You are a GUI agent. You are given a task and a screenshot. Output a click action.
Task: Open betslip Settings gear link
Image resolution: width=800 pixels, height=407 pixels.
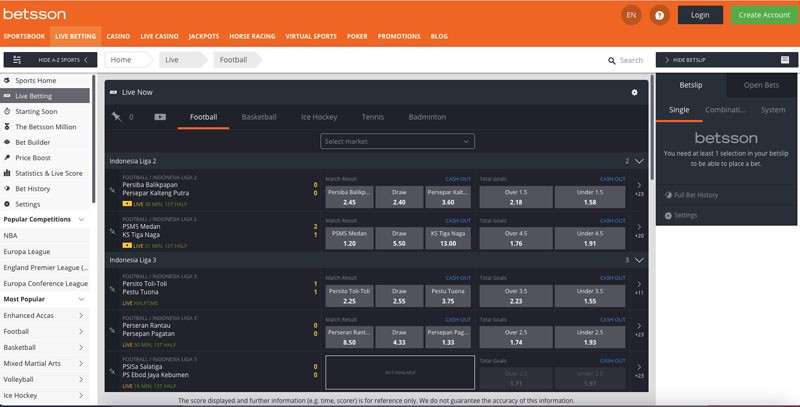coord(681,215)
